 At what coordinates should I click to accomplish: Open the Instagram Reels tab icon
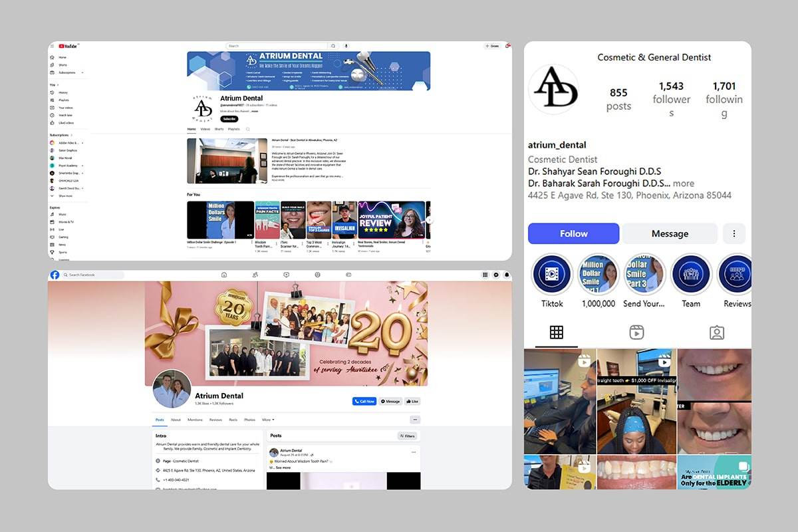click(x=637, y=332)
